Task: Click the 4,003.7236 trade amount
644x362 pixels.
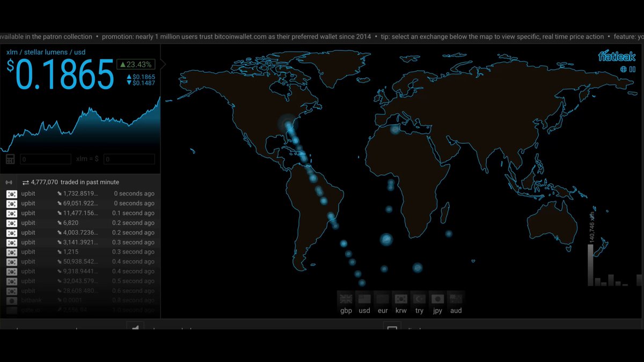Action: 80,233
